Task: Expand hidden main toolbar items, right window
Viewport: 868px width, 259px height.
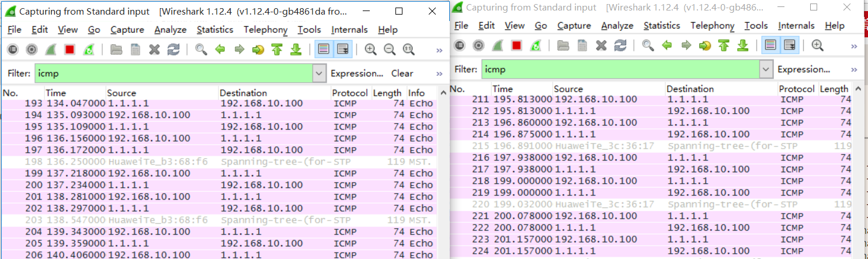Action: tap(854, 46)
